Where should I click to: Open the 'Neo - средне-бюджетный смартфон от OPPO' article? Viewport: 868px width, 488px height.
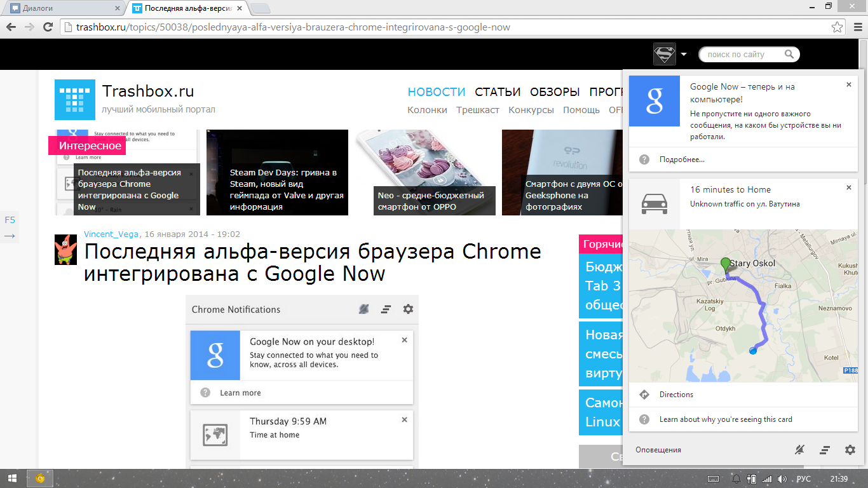[x=426, y=172]
